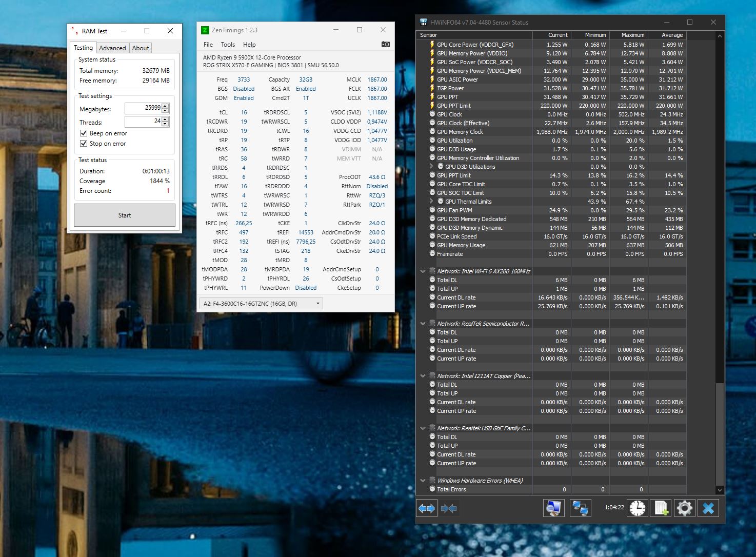Collapse the Realtek USB GbE Family section
This screenshot has height=557, width=756.
(423, 428)
